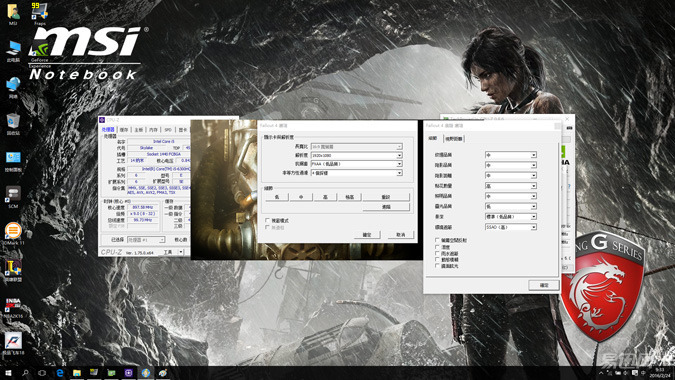Image resolution: width=675 pixels, height=380 pixels.
Task: Open the anisotropic filtering dropdown
Action: pyautogui.click(x=356, y=173)
